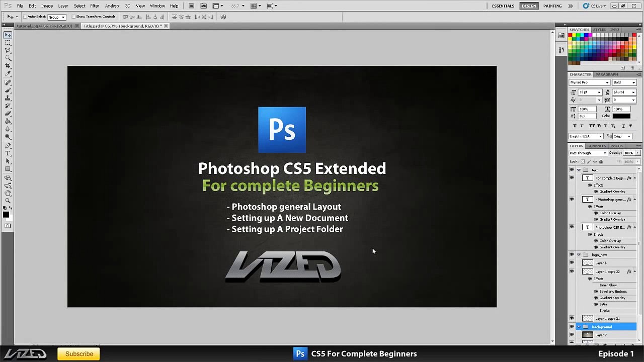The height and width of the screenshot is (362, 644).
Task: Select the Crop tool
Action: (x=8, y=65)
